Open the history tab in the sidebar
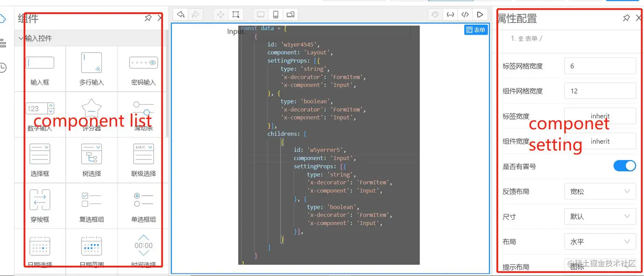This screenshot has width=644, height=276. (x=3, y=67)
